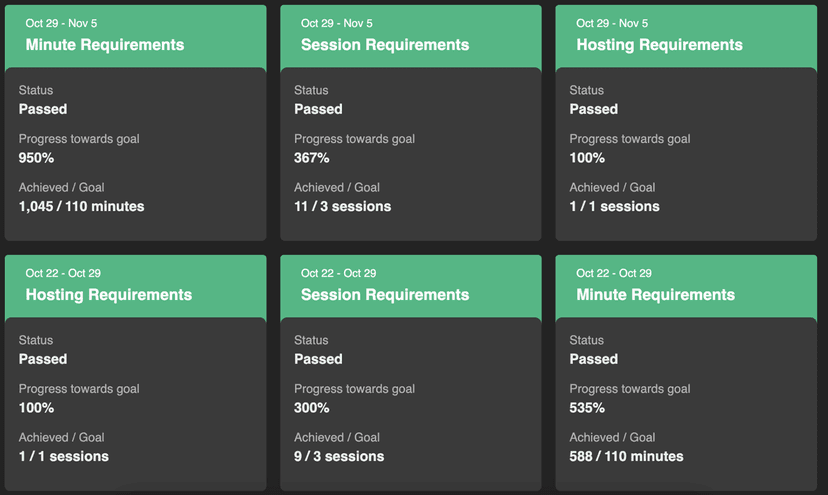
Task: Click the 9 / 3 sessions value
Action: coord(339,457)
